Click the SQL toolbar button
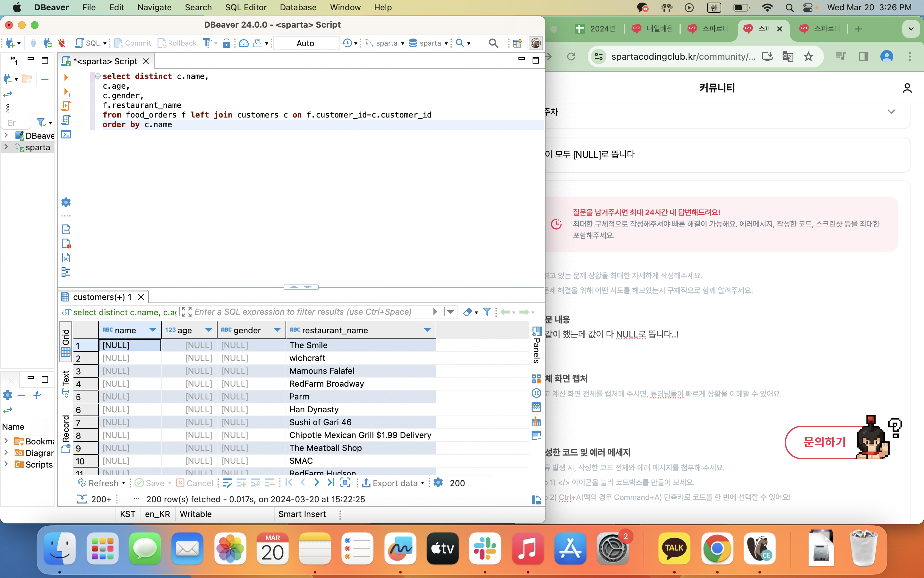Screen dimensions: 924x578 coord(88,43)
